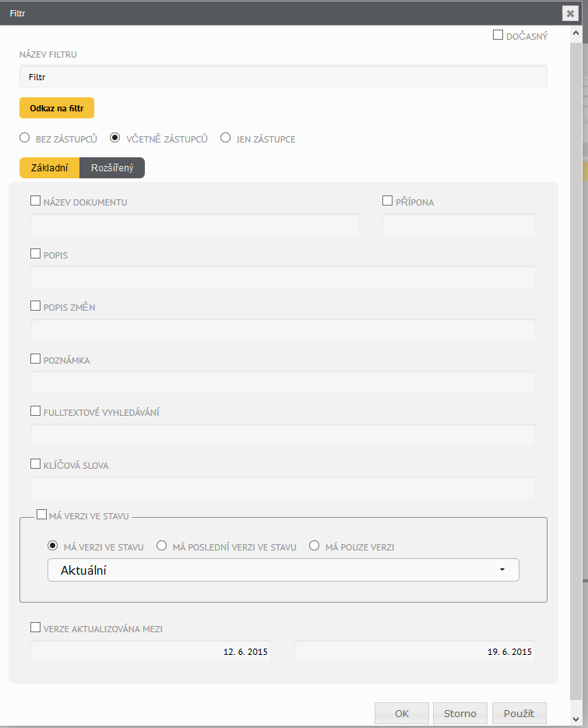Apply the filter with Použít
588x728 pixels.
click(x=519, y=713)
